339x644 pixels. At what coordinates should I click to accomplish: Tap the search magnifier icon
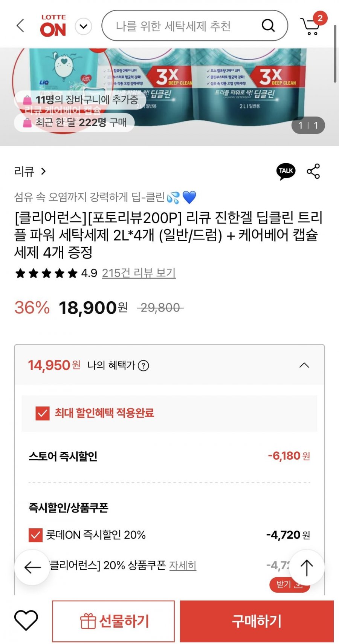click(x=268, y=26)
